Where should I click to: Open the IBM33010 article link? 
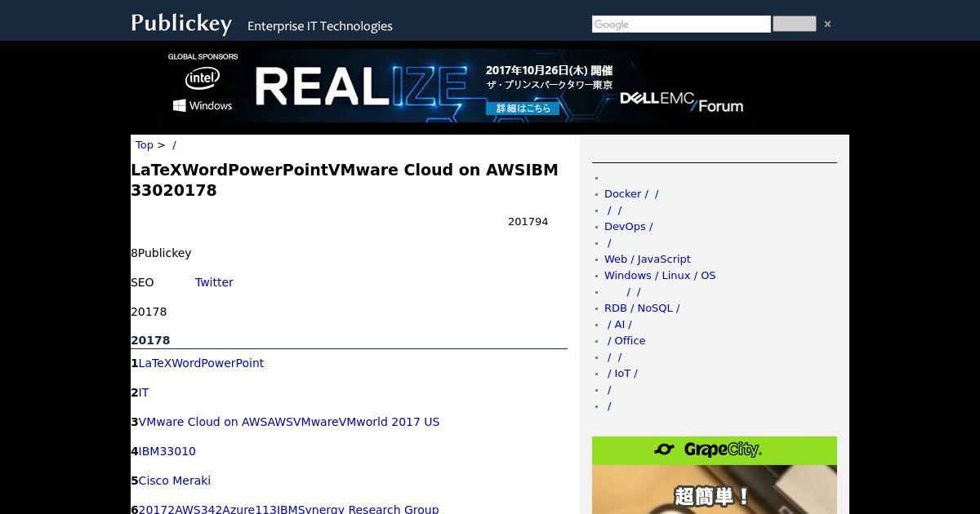point(167,451)
